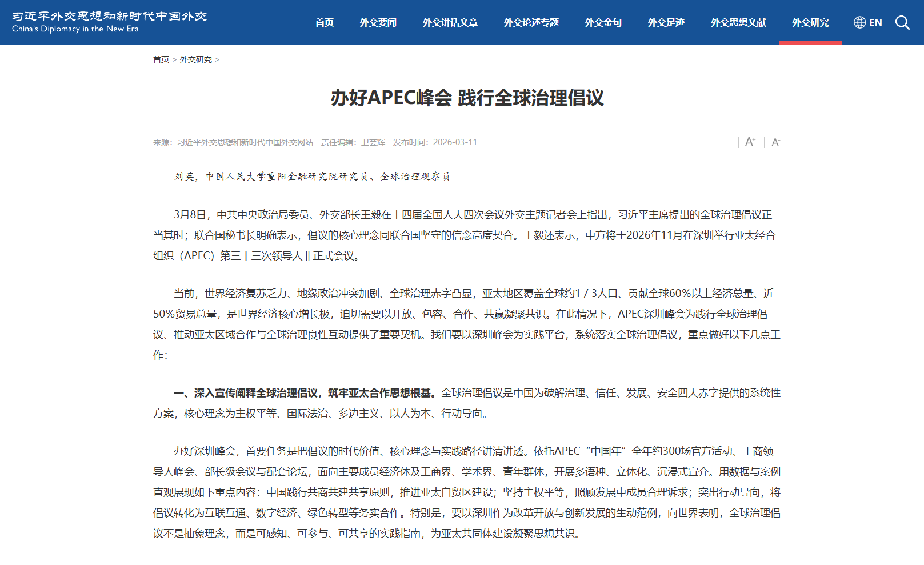Click the site logo title
Image resolution: width=924 pixels, height=565 pixels.
[x=109, y=22]
